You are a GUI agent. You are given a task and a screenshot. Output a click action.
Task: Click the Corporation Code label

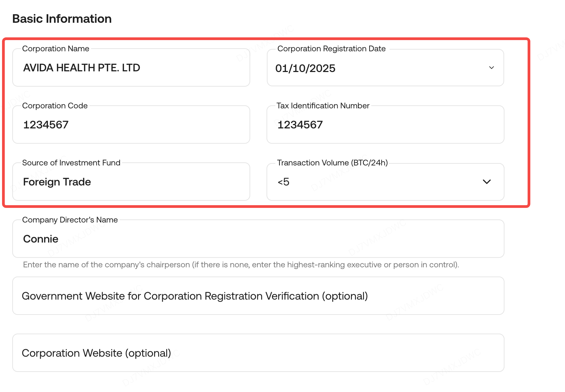coord(55,106)
